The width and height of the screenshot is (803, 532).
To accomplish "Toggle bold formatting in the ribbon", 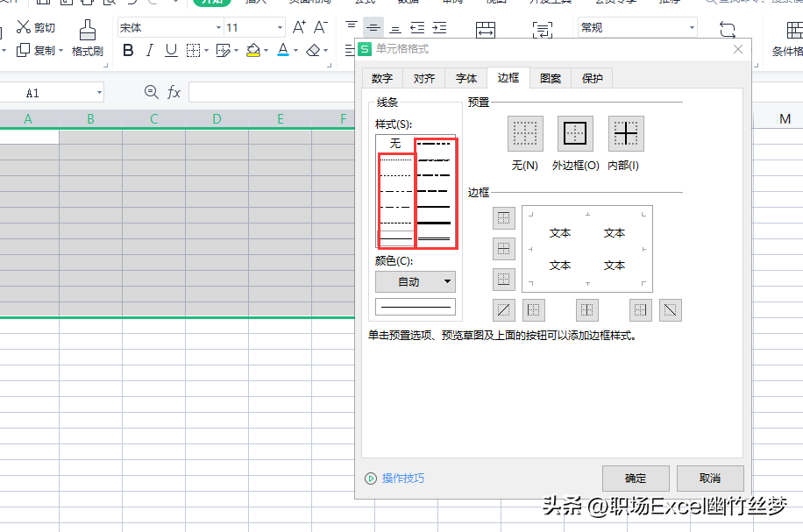I will coord(128,51).
